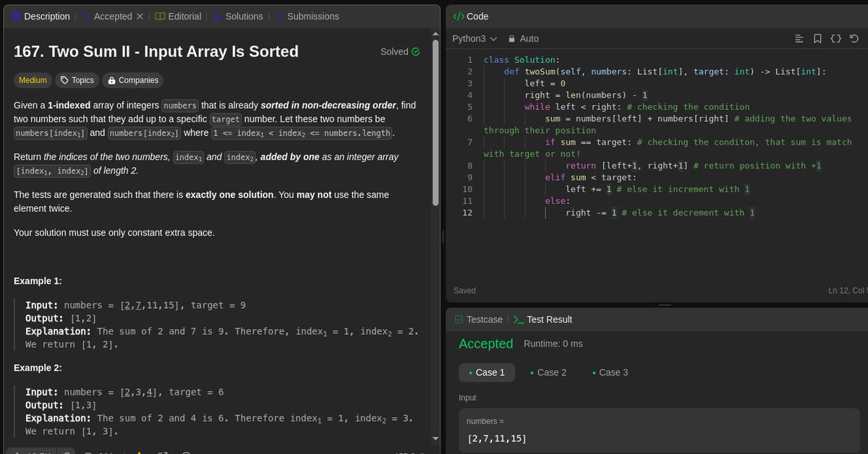The width and height of the screenshot is (868, 454).
Task: Click the Code panel header
Action: tap(471, 16)
